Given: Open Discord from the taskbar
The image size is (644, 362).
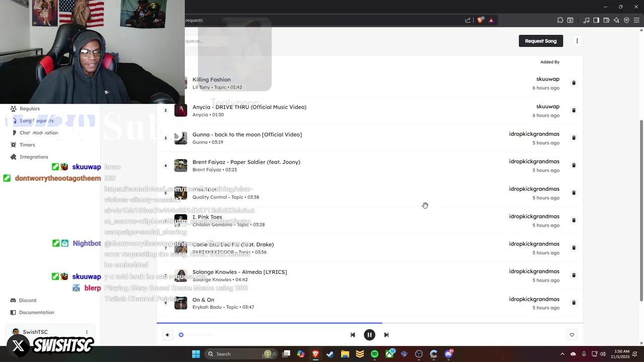Looking at the screenshot, I should pos(448,354).
